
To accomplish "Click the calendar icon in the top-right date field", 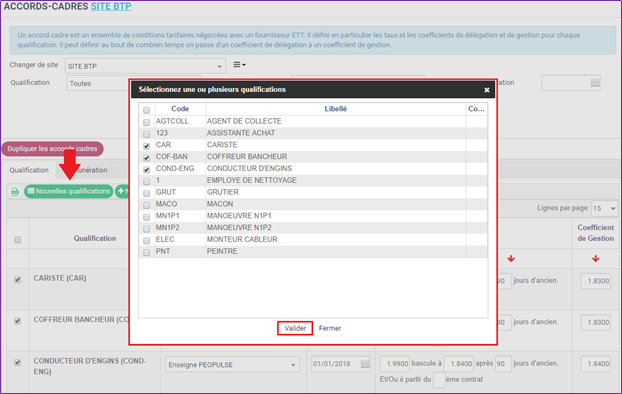I will click(x=595, y=83).
